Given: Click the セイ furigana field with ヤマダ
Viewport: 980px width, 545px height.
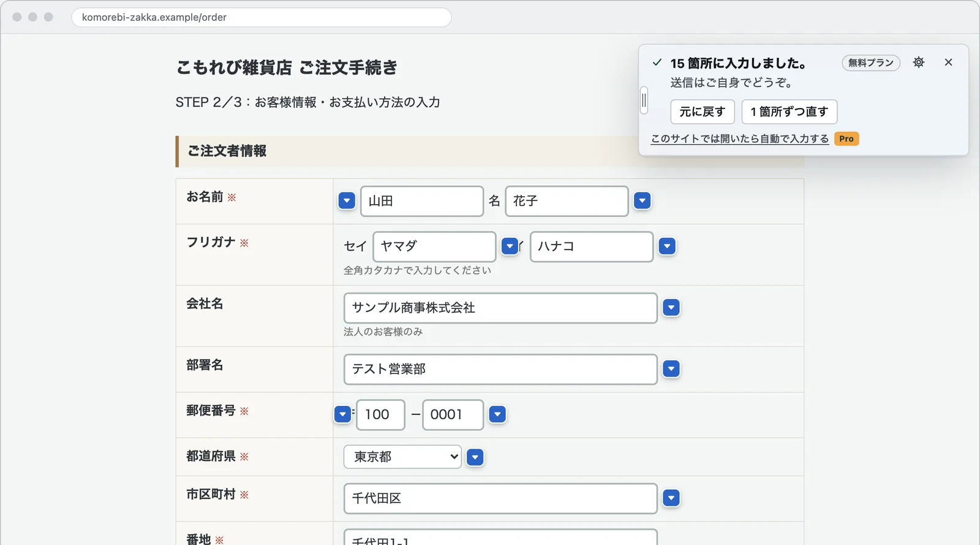Looking at the screenshot, I should coord(434,246).
